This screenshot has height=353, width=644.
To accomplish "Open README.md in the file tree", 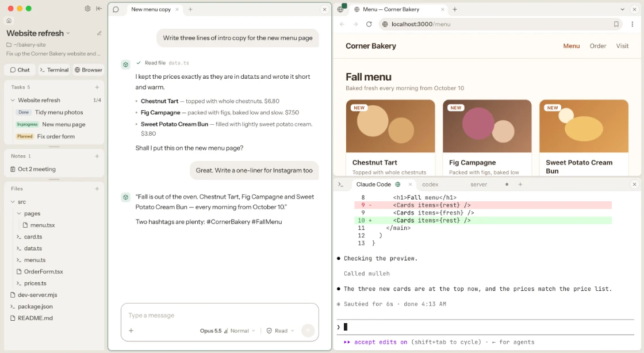I will tap(35, 318).
